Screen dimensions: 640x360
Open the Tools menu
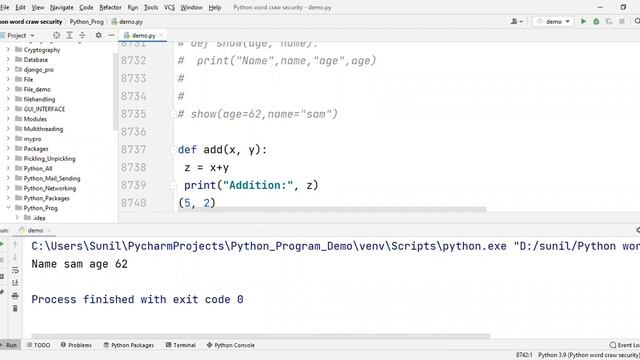151,7
